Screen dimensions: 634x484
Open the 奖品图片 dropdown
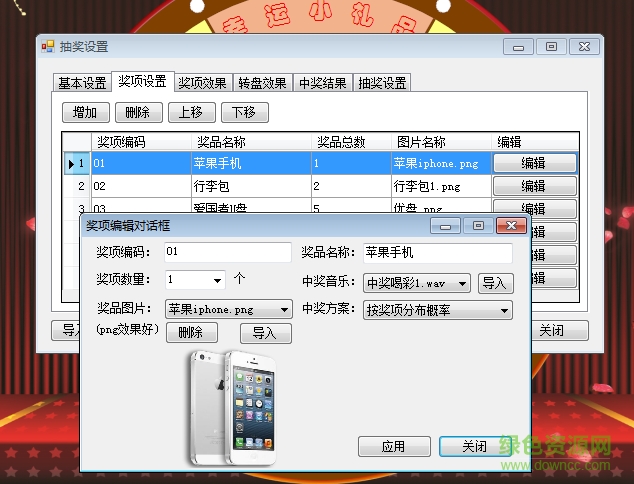click(x=229, y=309)
